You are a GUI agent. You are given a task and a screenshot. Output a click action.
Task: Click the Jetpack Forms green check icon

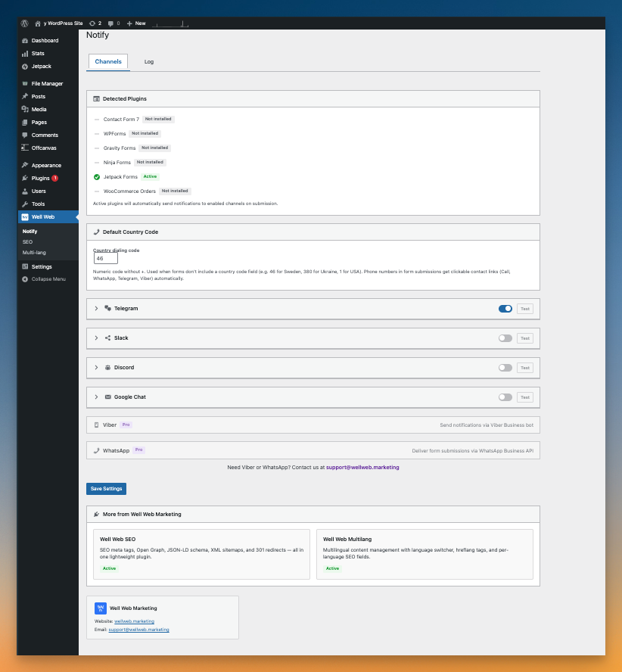pyautogui.click(x=97, y=177)
